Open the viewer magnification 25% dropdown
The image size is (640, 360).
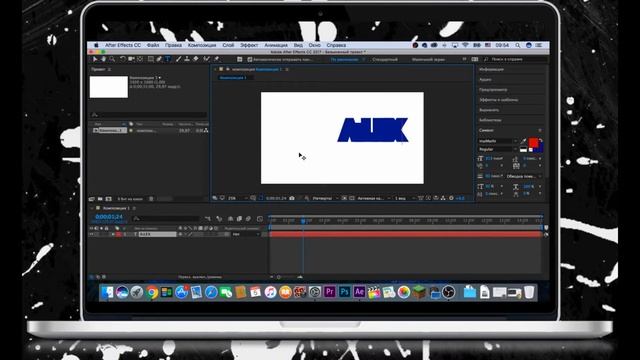(x=238, y=198)
